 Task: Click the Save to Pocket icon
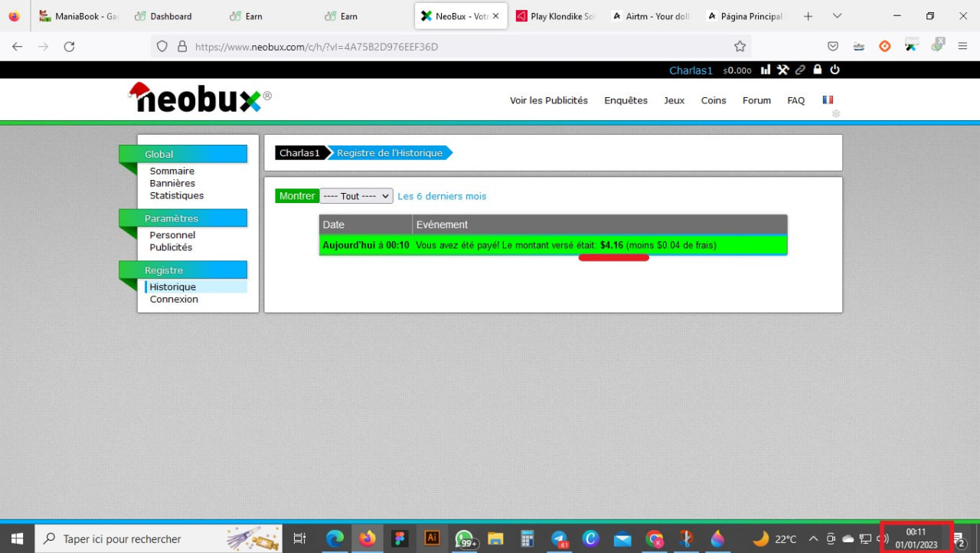click(x=833, y=47)
